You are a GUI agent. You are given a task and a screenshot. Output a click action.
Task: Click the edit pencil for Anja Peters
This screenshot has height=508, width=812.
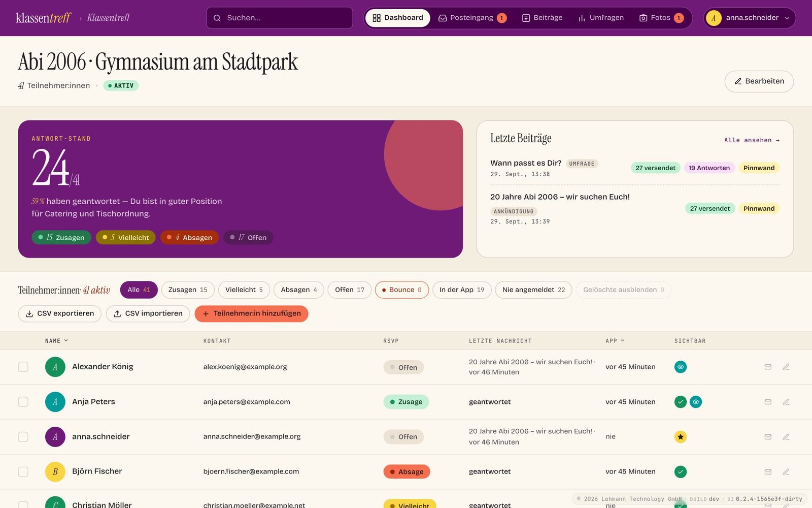(786, 402)
